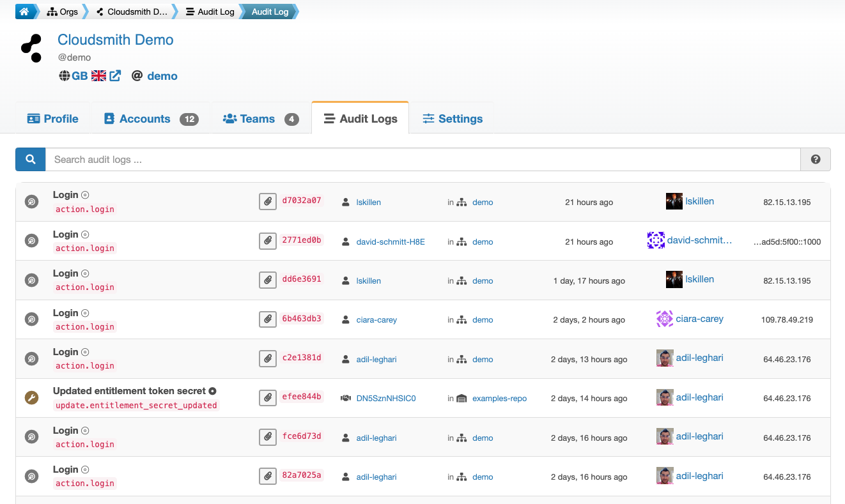Image resolution: width=845 pixels, height=504 pixels.
Task: Open target user david-schmitt-H8E link
Action: pyautogui.click(x=391, y=242)
